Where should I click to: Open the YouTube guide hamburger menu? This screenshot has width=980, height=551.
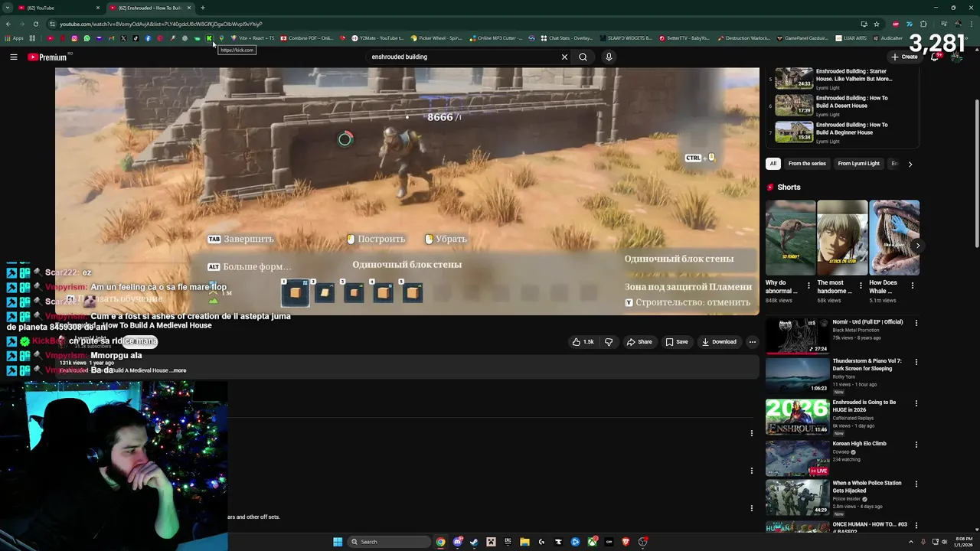click(14, 57)
